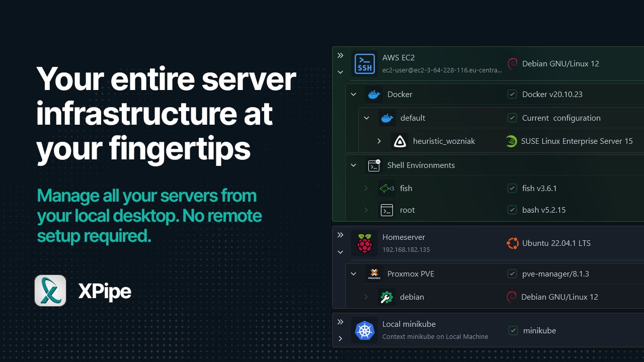The width and height of the screenshot is (644, 362).
Task: Select the debian VM name
Action: click(x=412, y=297)
